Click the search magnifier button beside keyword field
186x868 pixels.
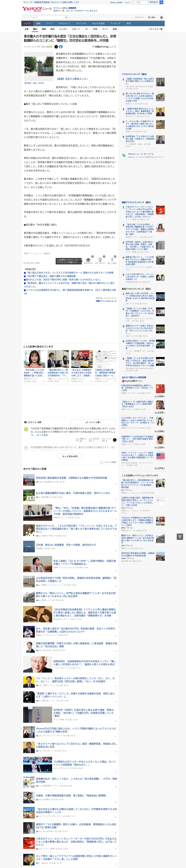click(66, 18)
